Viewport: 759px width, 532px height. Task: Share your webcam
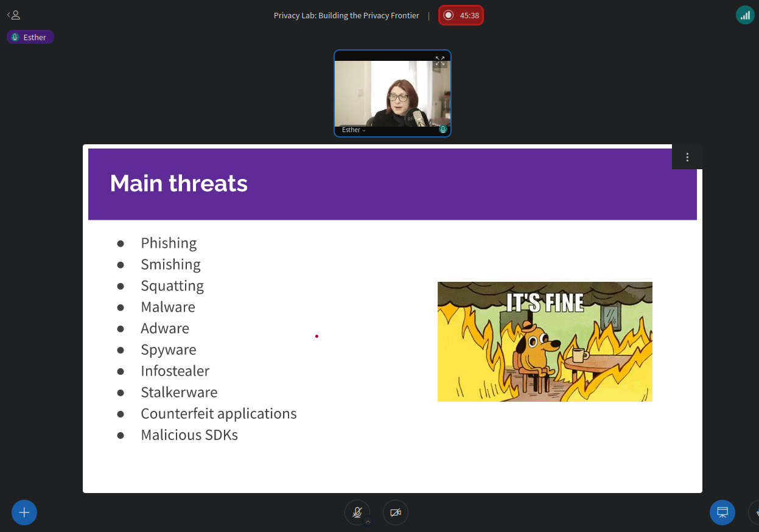396,512
